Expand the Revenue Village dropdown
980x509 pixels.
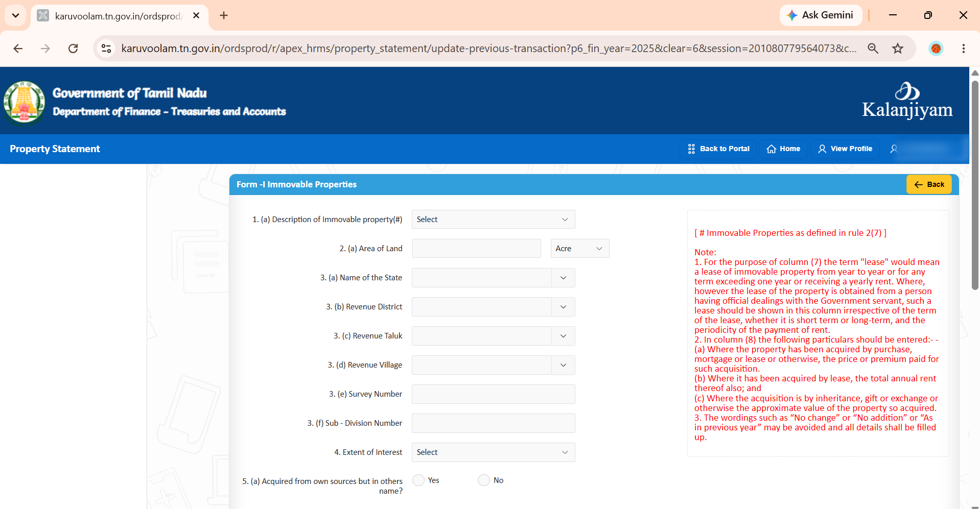[x=563, y=365]
